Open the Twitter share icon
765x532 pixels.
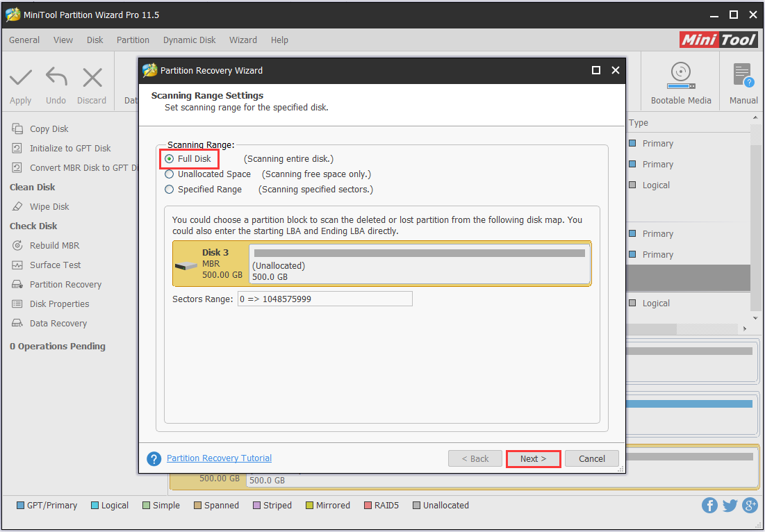click(x=730, y=505)
